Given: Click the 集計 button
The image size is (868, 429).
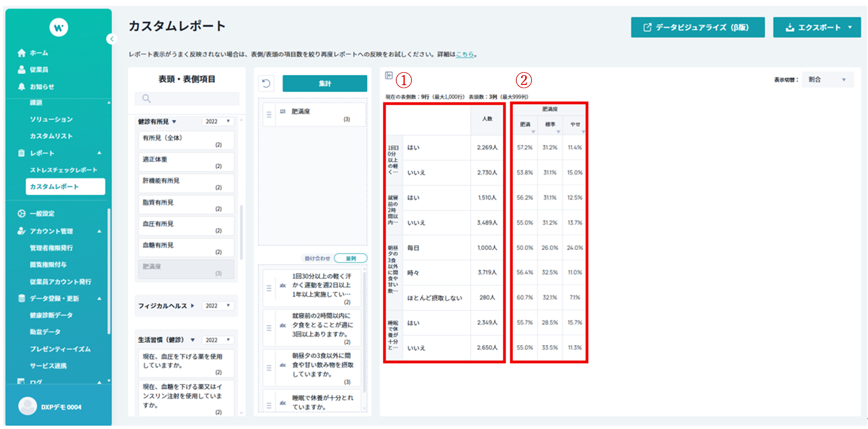Looking at the screenshot, I should click(325, 83).
